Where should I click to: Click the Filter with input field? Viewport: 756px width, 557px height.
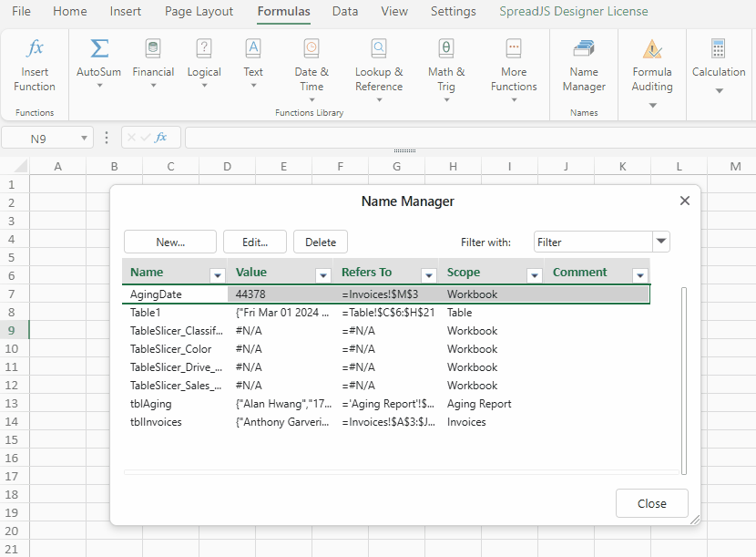pos(593,242)
